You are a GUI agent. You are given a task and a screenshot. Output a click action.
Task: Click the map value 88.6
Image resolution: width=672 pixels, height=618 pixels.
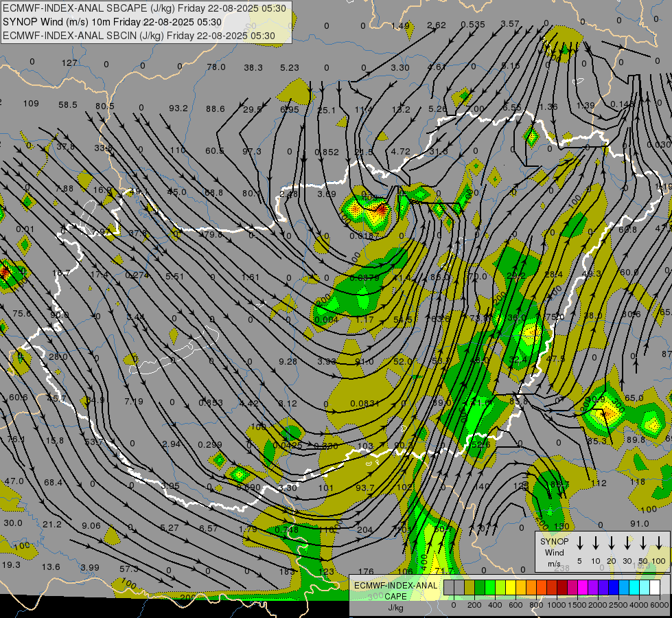click(x=215, y=109)
